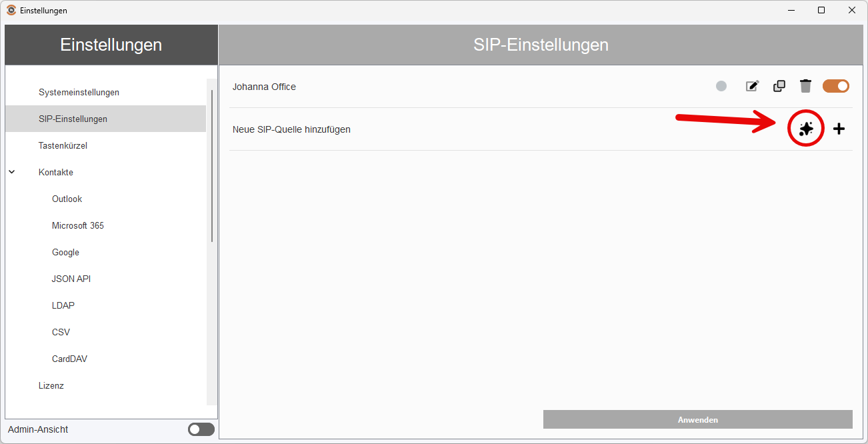The width and height of the screenshot is (868, 444).
Task: Add a new SIP source with plus
Action: (839, 129)
